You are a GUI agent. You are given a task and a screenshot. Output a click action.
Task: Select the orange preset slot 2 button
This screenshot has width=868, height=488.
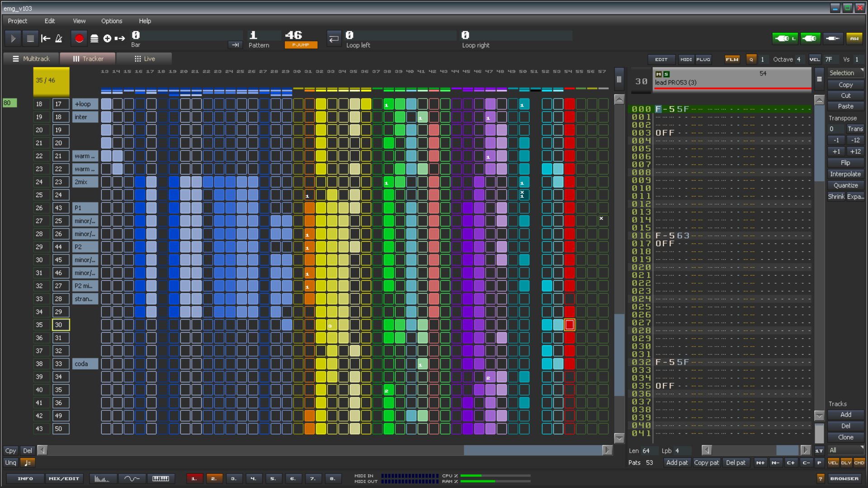tap(214, 479)
